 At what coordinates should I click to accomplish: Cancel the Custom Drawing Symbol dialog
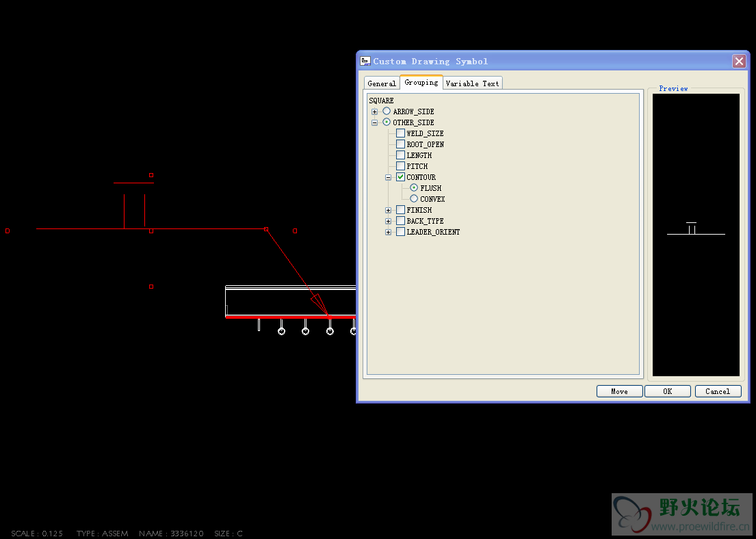(718, 391)
